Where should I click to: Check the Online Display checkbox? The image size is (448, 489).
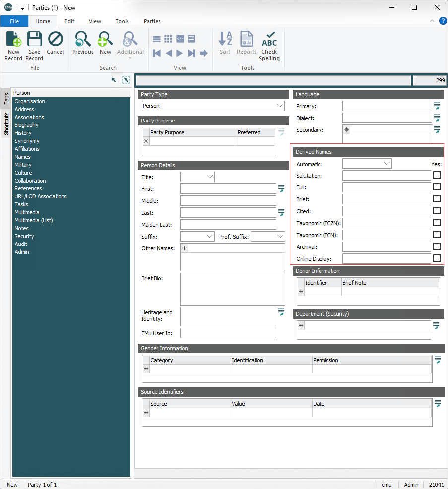click(437, 258)
